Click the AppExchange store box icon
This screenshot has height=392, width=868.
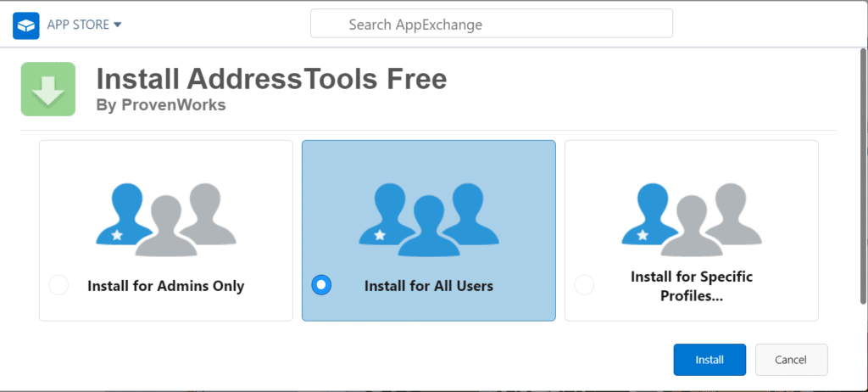pyautogui.click(x=26, y=25)
